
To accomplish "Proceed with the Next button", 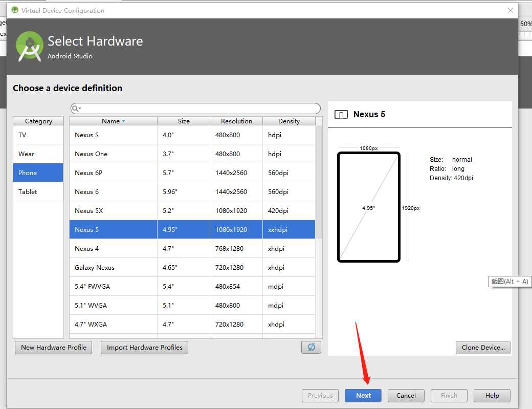I will click(x=363, y=395).
